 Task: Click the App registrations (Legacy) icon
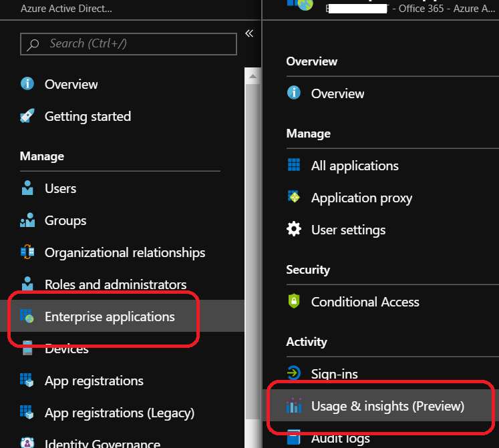[27, 413]
